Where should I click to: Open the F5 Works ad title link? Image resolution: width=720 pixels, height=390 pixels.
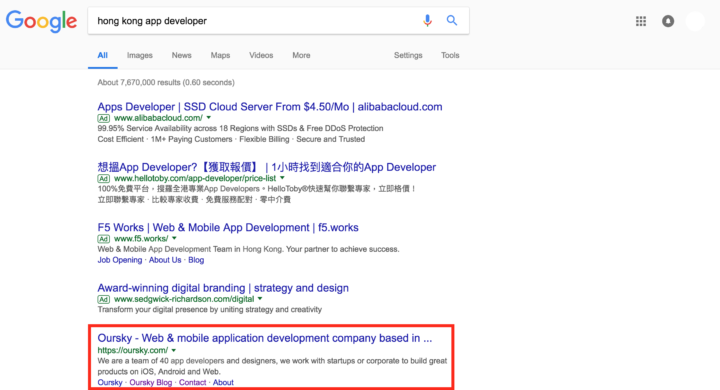(228, 227)
